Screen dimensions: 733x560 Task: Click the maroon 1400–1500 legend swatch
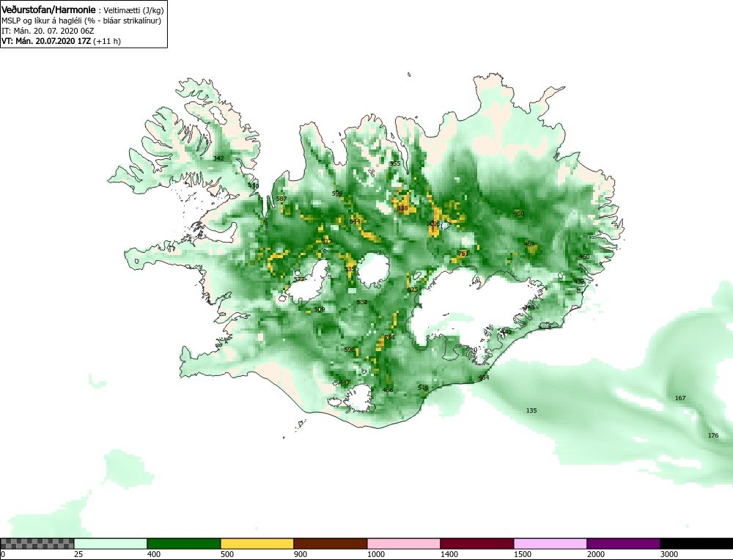pos(477,543)
